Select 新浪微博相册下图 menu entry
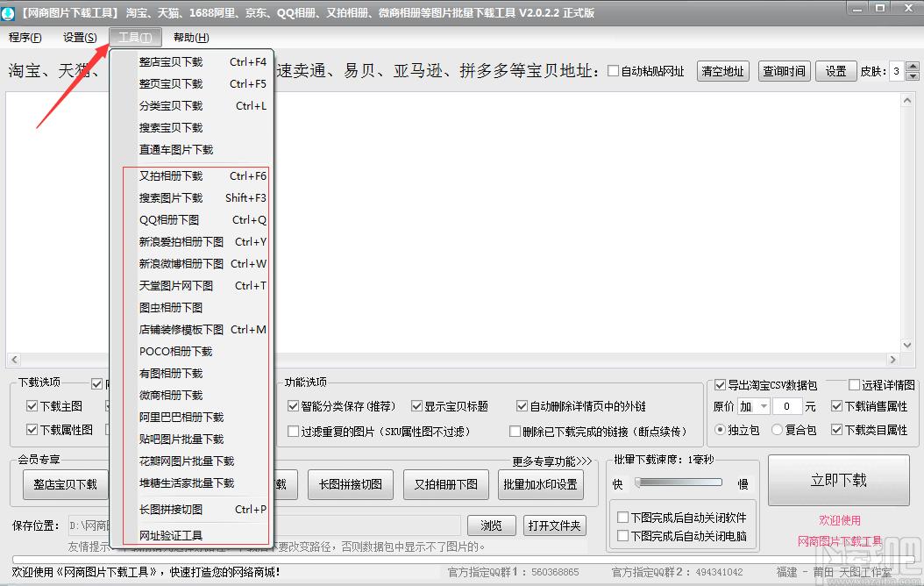924x586 pixels. click(192, 263)
